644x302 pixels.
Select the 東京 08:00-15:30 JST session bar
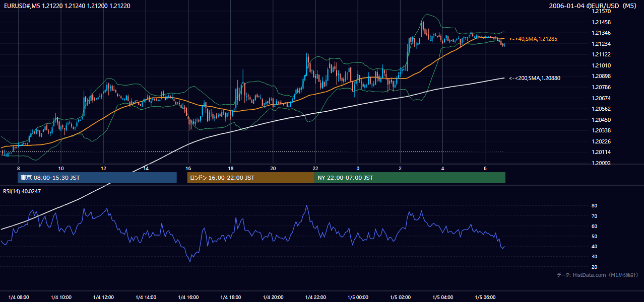(x=97, y=178)
